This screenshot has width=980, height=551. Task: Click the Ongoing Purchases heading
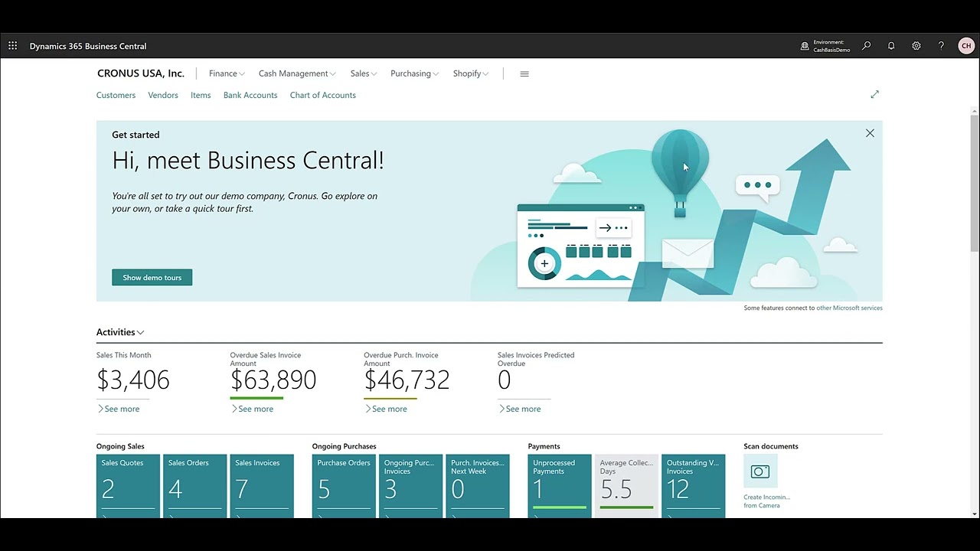[344, 446]
